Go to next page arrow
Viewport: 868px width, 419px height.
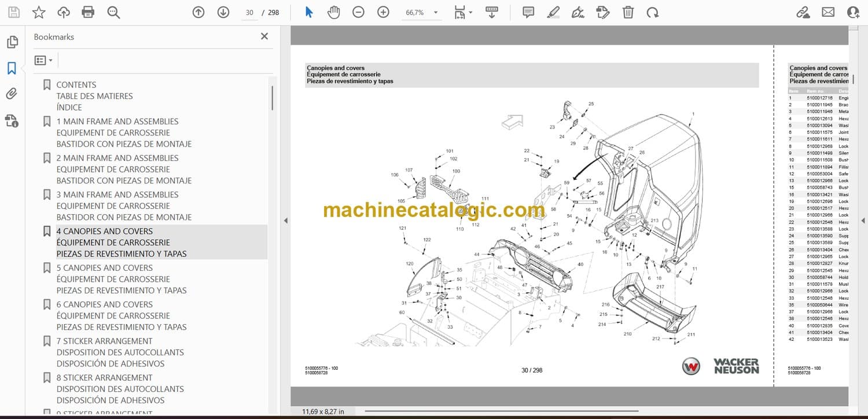pyautogui.click(x=223, y=12)
